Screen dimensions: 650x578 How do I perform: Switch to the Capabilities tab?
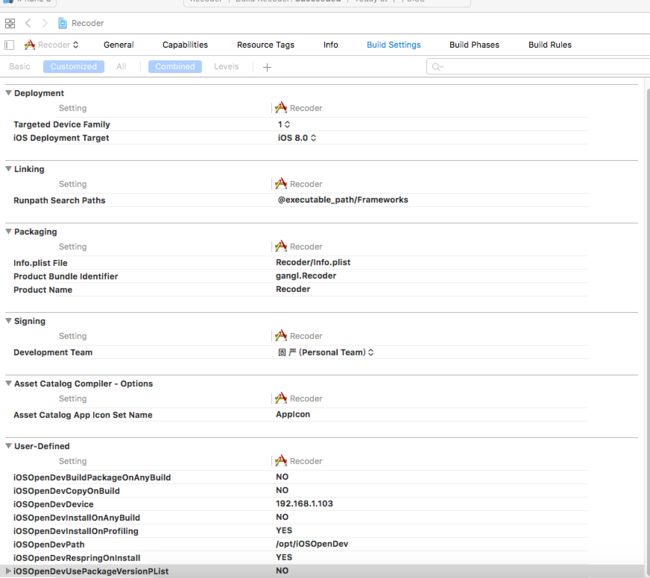185,45
